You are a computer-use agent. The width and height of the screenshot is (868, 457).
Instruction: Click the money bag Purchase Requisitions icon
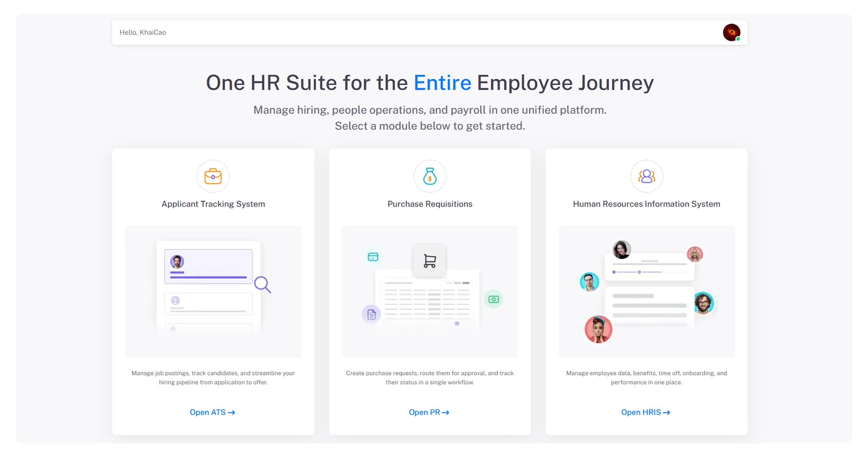click(x=430, y=176)
